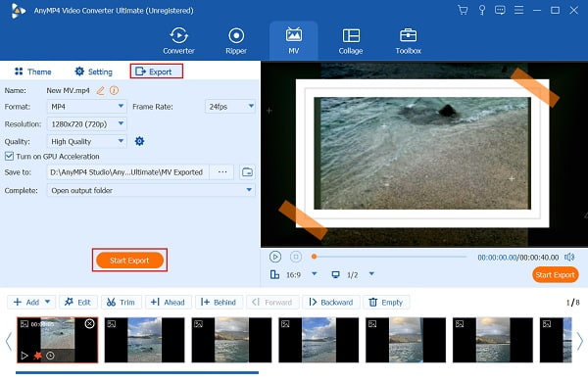
Task: Select the second clip thumbnail
Action: (x=144, y=340)
